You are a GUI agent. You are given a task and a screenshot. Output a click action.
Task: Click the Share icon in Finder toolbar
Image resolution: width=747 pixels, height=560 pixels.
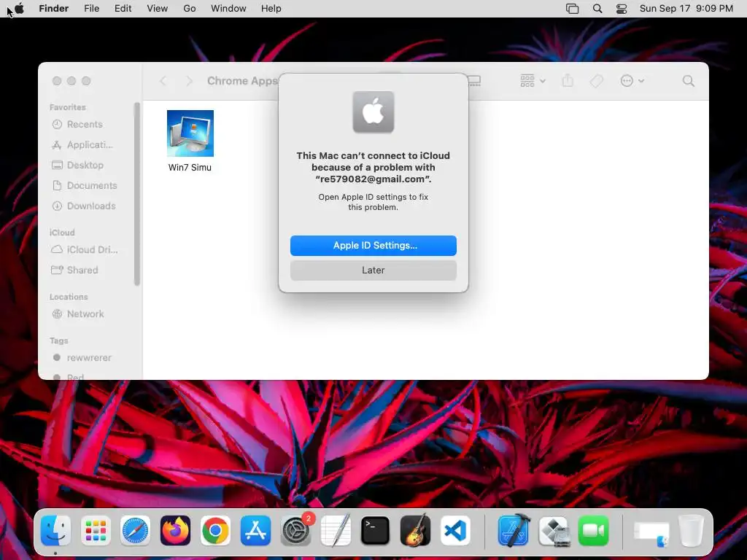(x=568, y=81)
